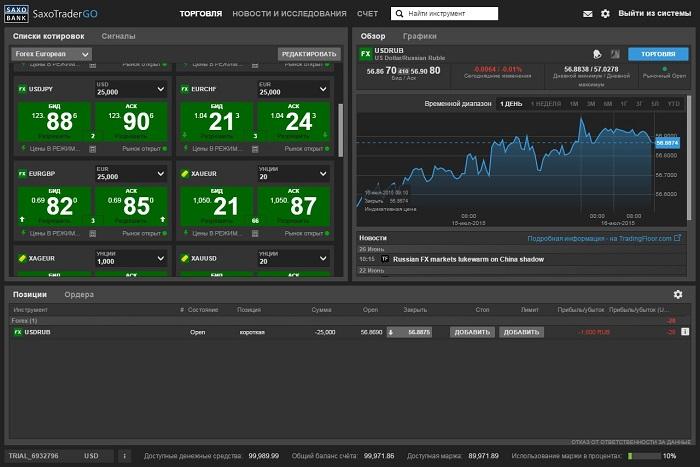Image resolution: width=700 pixels, height=467 pixels.
Task: Open the TRIAL_6932796 account selector
Action: [x=57, y=456]
